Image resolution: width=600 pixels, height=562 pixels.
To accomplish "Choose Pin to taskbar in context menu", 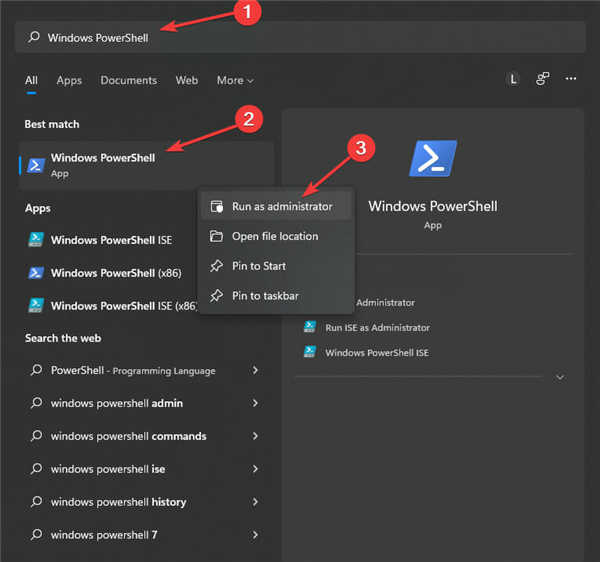I will click(x=265, y=296).
